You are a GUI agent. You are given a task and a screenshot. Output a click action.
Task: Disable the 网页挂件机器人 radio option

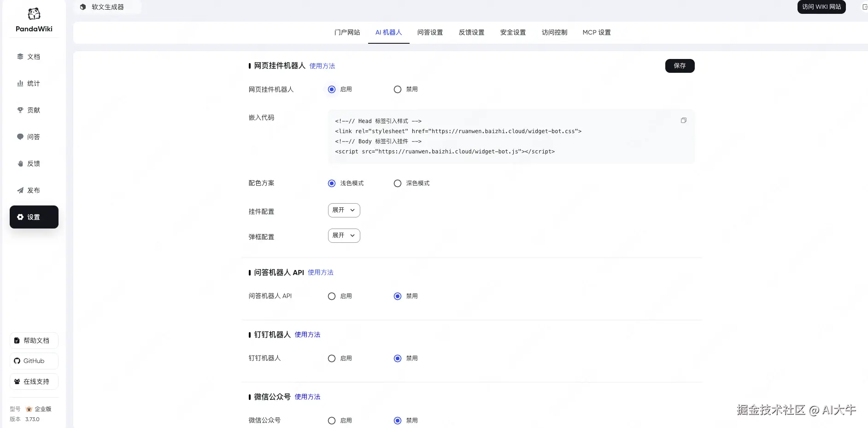pos(398,89)
